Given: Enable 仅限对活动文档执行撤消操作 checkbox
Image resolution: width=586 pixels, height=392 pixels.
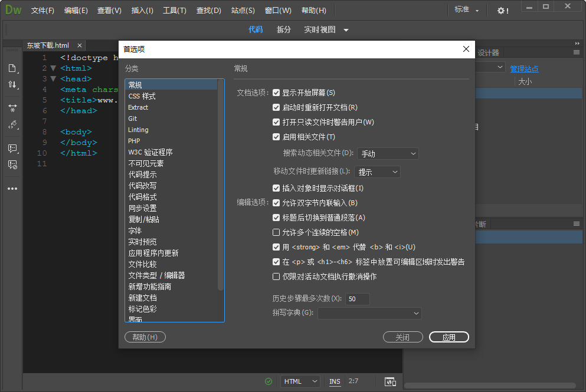Looking at the screenshot, I should click(x=276, y=276).
